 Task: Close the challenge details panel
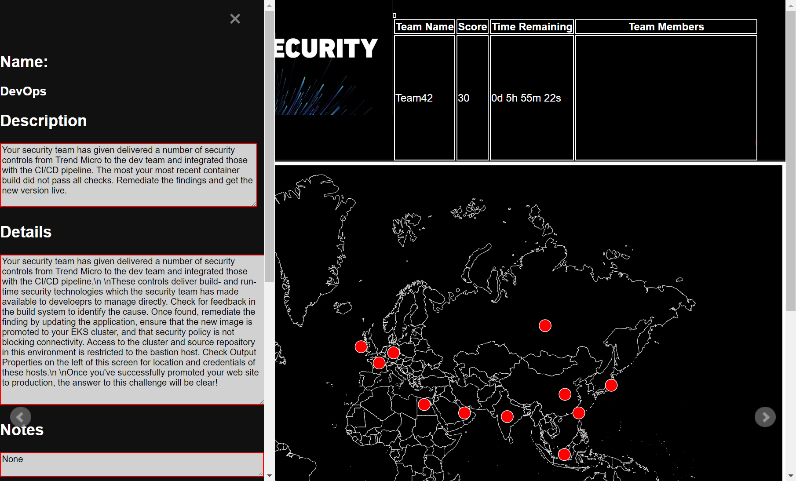point(235,19)
